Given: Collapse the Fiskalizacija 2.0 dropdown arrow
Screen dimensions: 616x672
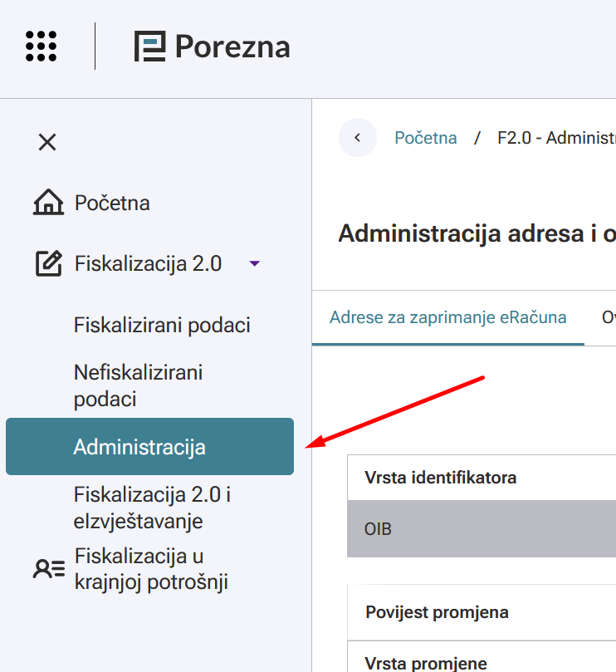Looking at the screenshot, I should (255, 264).
